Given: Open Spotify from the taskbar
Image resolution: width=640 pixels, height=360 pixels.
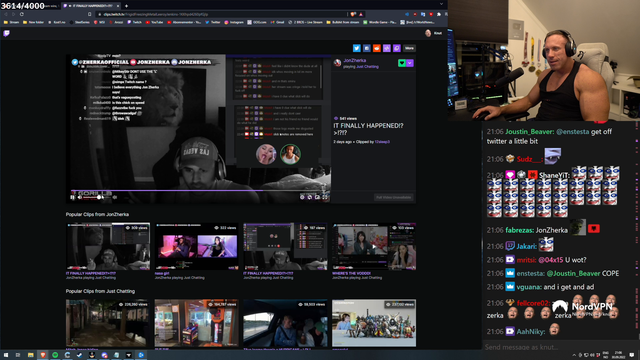Looking at the screenshot, I should (55, 355).
